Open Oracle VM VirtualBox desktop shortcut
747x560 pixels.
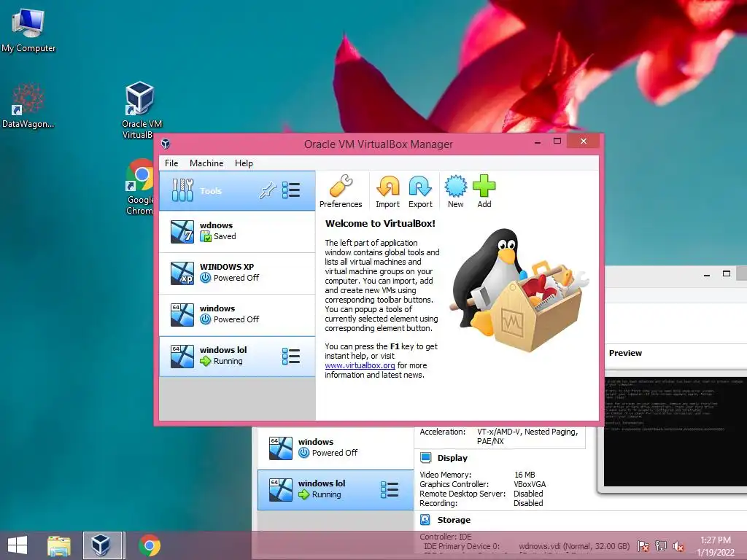(x=140, y=110)
